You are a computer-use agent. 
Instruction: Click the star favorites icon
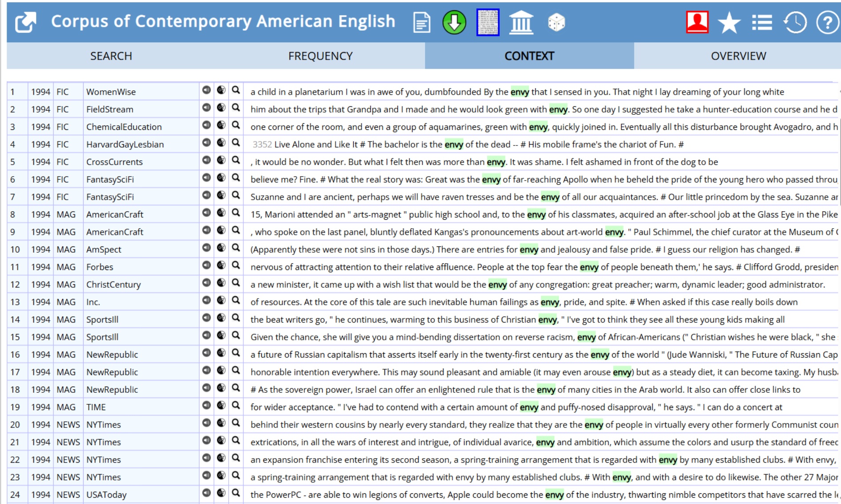coord(729,22)
